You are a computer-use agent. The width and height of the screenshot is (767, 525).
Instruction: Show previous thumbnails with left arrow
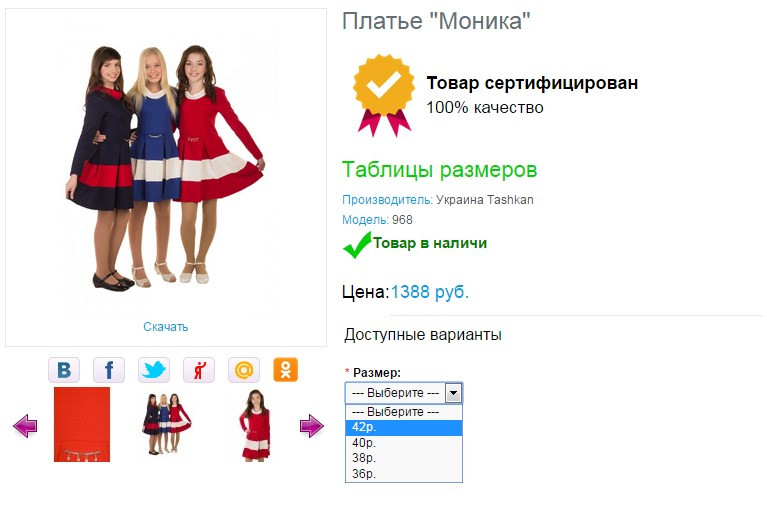pyautogui.click(x=25, y=426)
